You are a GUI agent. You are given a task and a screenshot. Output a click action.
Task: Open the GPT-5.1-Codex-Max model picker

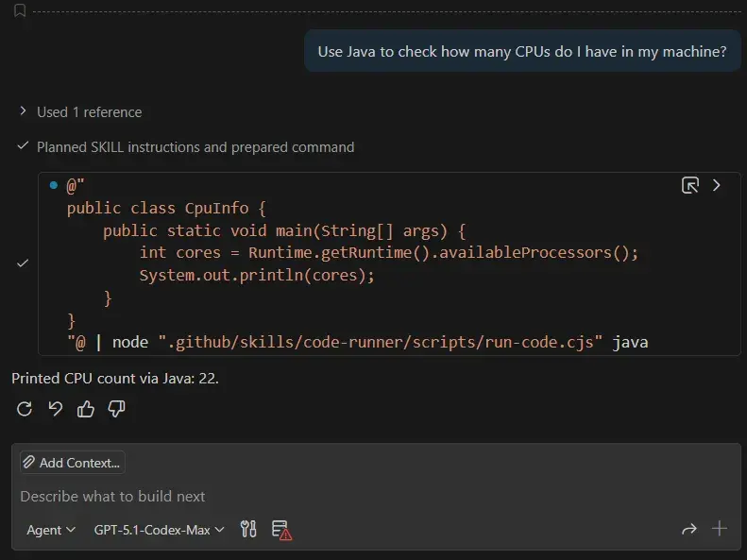[159, 530]
